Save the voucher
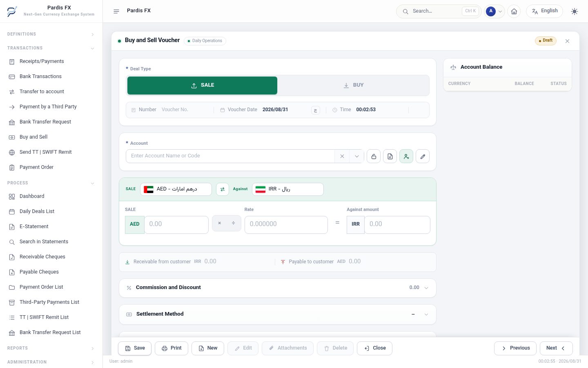The width and height of the screenshot is (588, 368). (x=135, y=348)
